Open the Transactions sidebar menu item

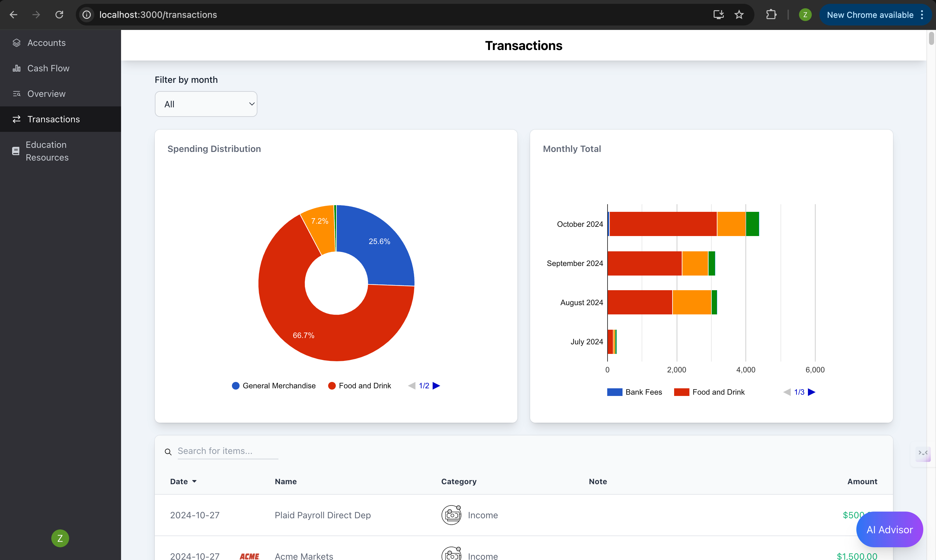[54, 119]
